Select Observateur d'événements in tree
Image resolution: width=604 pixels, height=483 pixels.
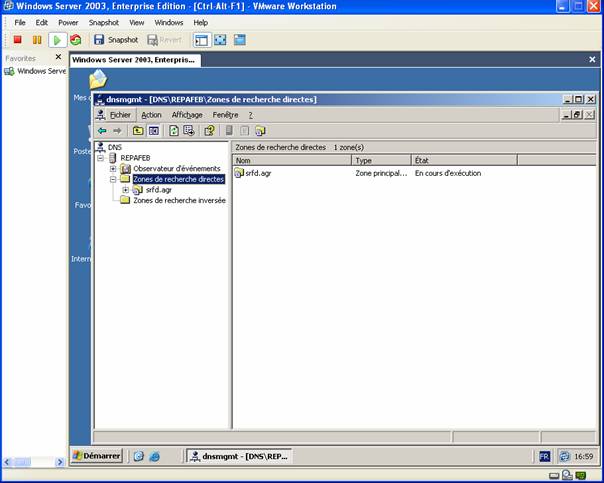pyautogui.click(x=176, y=169)
